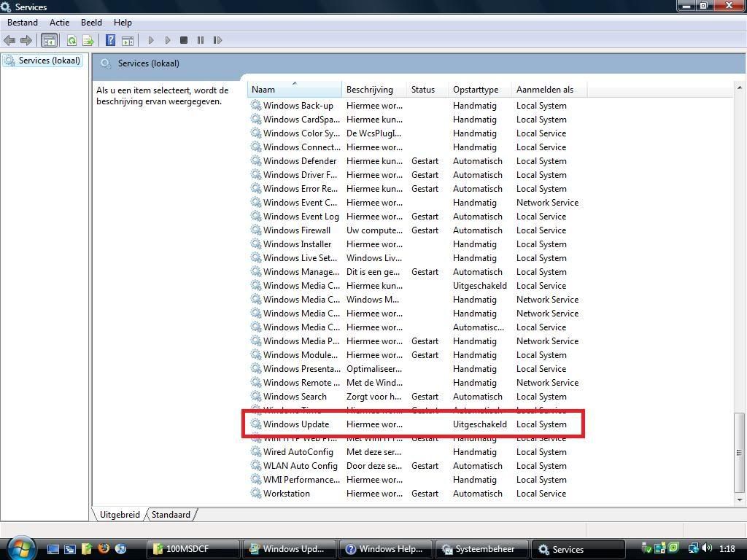The image size is (747, 560).
Task: Select the Windows CardSpa... service name
Action: [301, 119]
